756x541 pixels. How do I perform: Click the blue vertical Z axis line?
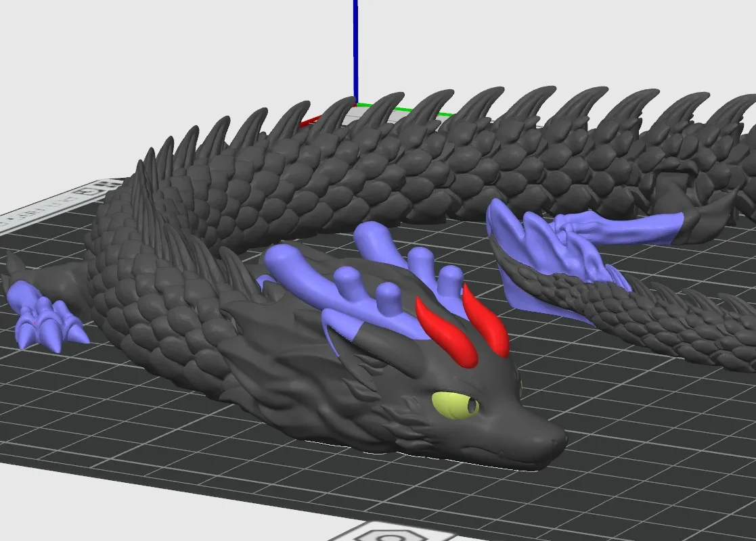pos(355,51)
